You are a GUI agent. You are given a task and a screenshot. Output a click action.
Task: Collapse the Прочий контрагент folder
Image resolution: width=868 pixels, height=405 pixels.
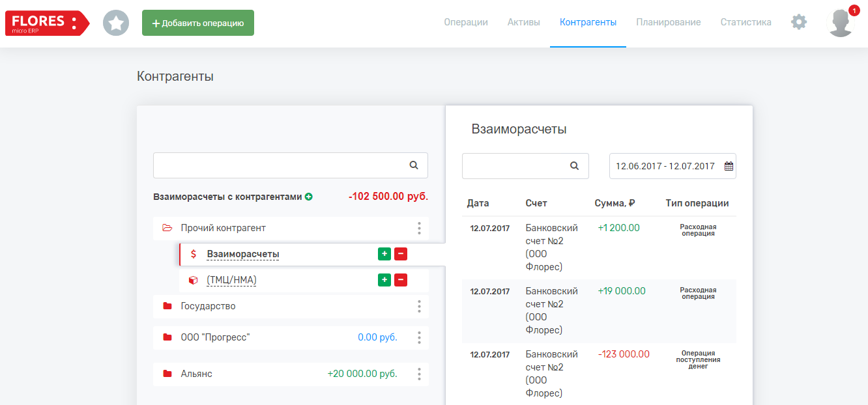click(x=167, y=228)
